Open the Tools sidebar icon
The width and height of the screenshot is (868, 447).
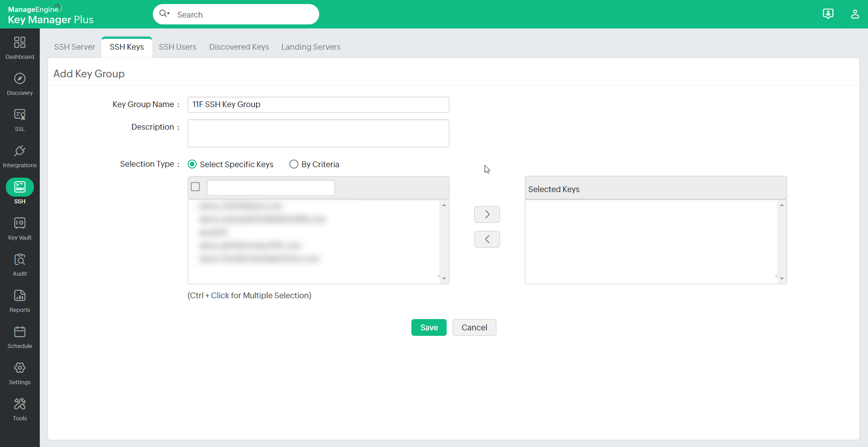tap(20, 404)
